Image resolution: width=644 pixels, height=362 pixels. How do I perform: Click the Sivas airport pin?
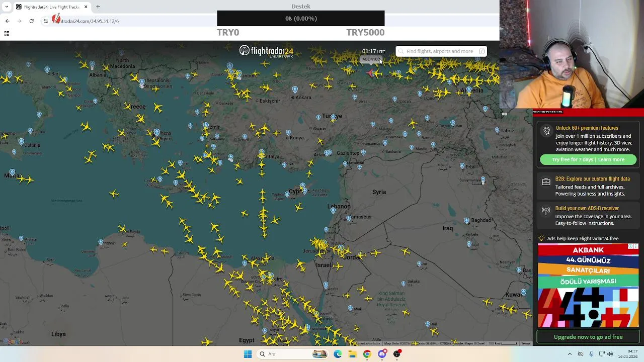coord(355,97)
